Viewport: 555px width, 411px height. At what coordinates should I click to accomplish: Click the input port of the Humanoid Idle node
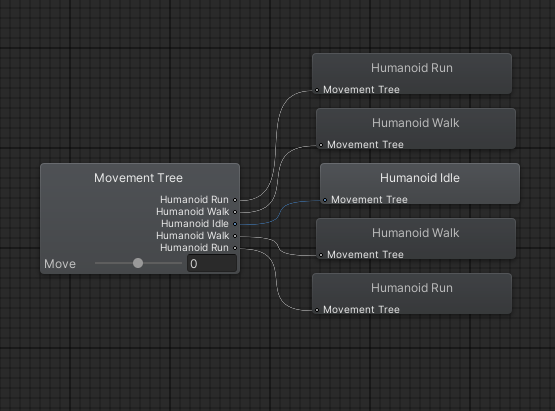325,200
